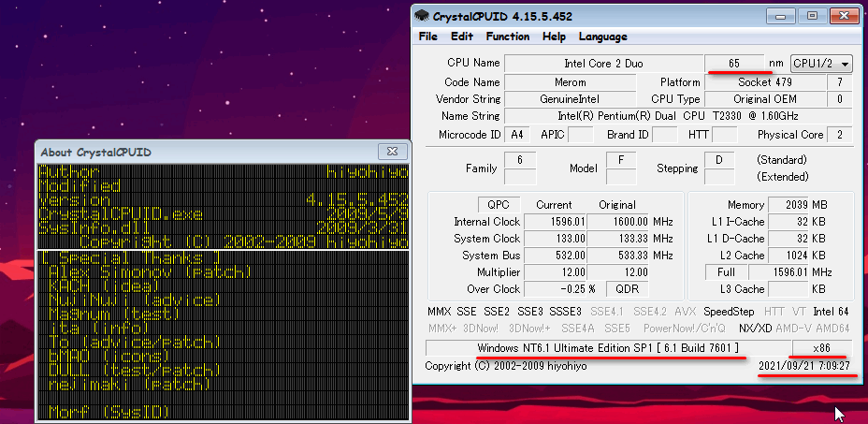Click the Model value F
This screenshot has width=868, height=424.
pos(621,160)
